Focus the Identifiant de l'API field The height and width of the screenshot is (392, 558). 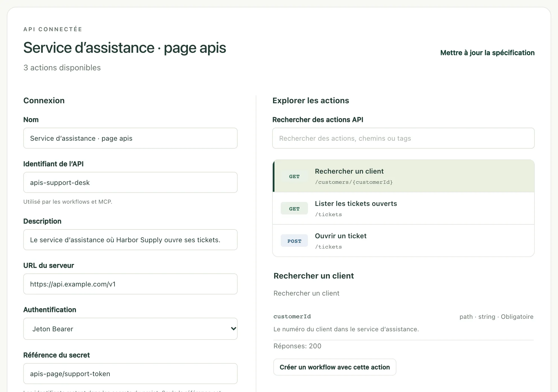(130, 182)
